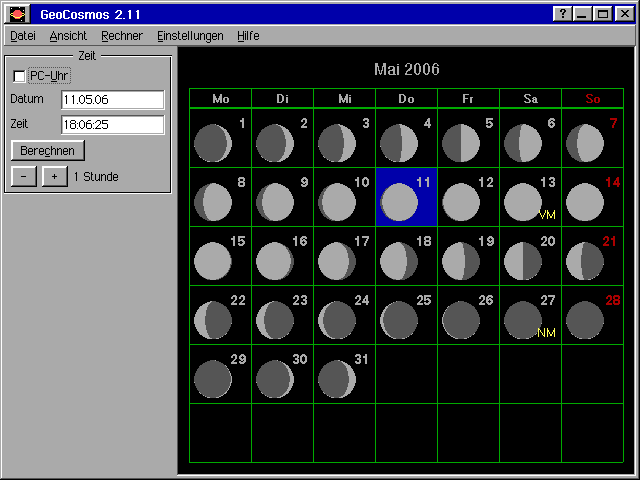Open the Hilfe menu
The height and width of the screenshot is (480, 640).
[248, 36]
